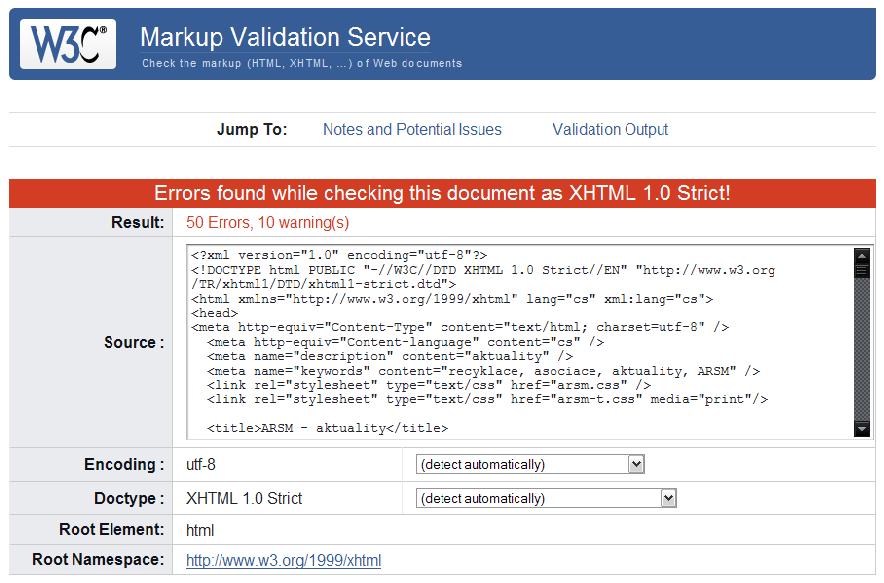The image size is (884, 583).
Task: Click inside the Source code text area
Action: [520, 342]
